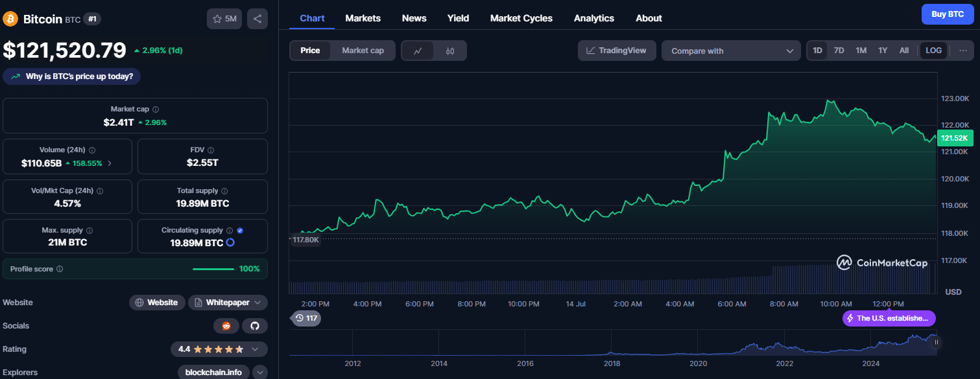Expand more explorers next to blockchain.info
The image size is (980, 379).
(259, 373)
